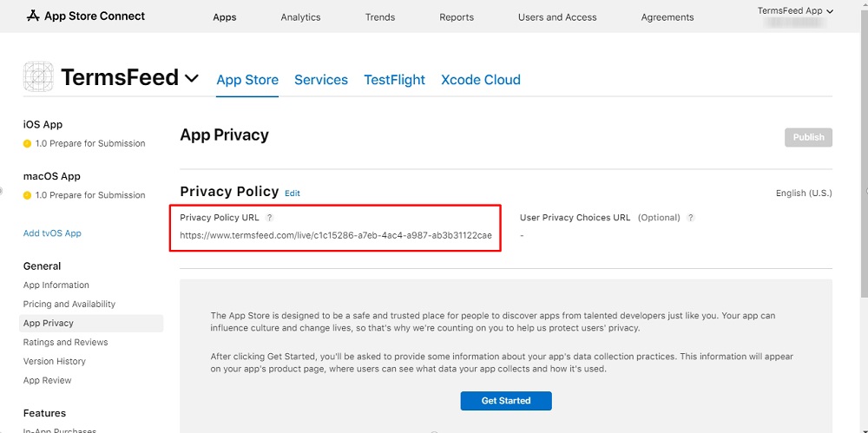Select the App Store tab
This screenshot has height=433, width=868.
tap(247, 80)
